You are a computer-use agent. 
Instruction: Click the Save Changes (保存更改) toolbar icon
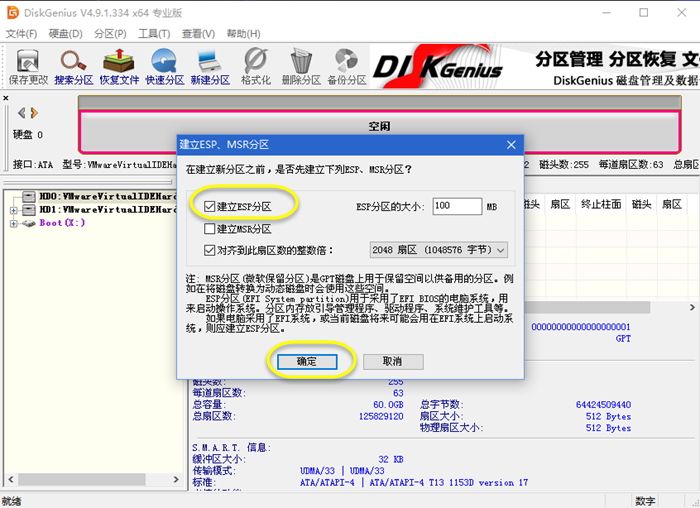coord(28,67)
